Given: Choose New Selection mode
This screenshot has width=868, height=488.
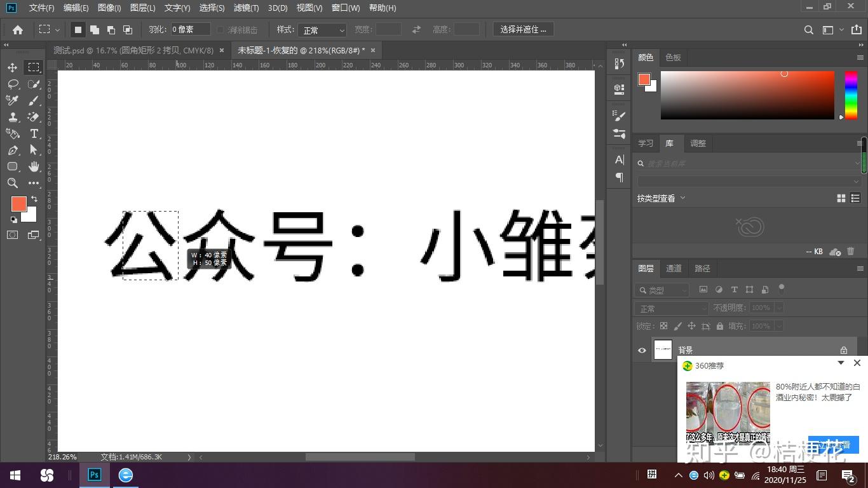Looking at the screenshot, I should coord(78,29).
